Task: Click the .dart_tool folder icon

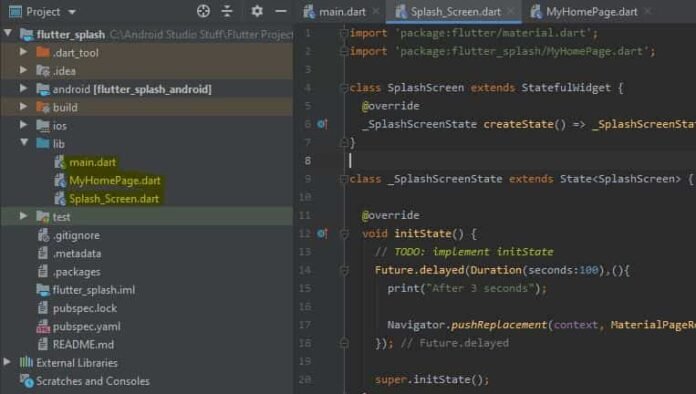Action: point(43,52)
